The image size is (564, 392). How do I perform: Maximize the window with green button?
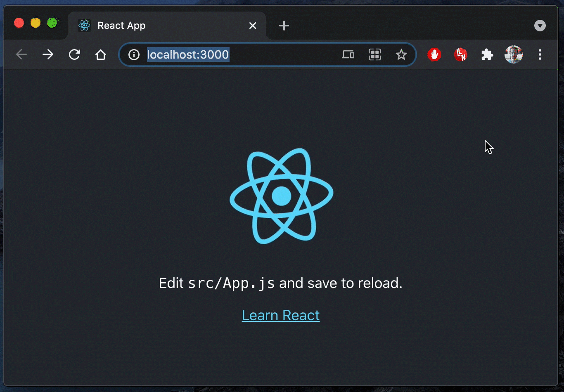pos(52,23)
